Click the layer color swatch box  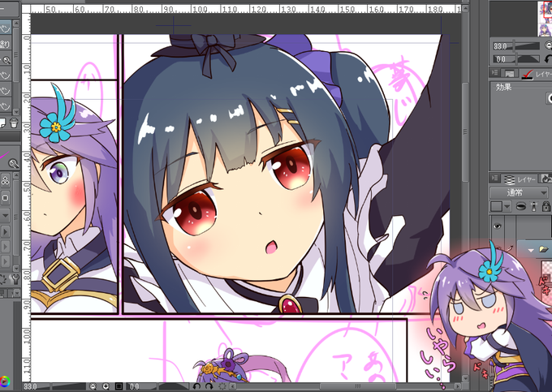tap(496, 207)
